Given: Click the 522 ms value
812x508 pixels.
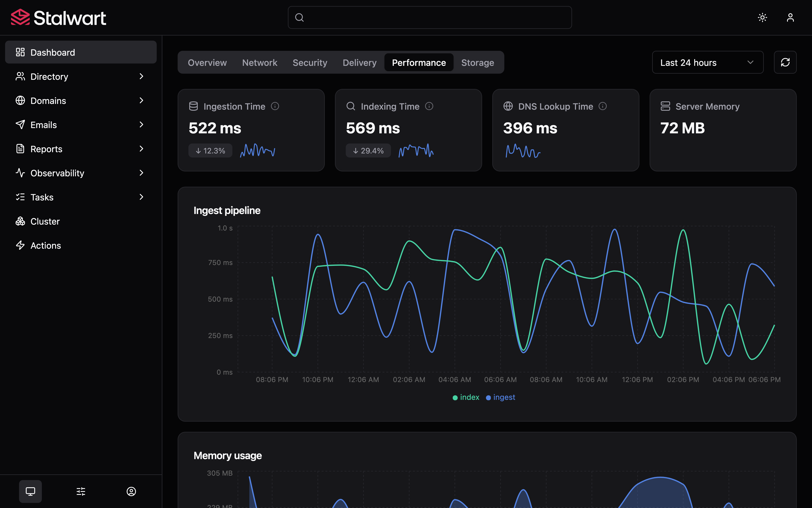Looking at the screenshot, I should [215, 128].
